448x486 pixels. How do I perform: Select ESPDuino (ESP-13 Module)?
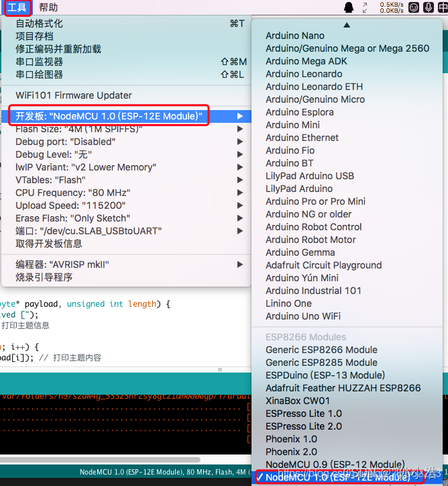coord(347,375)
